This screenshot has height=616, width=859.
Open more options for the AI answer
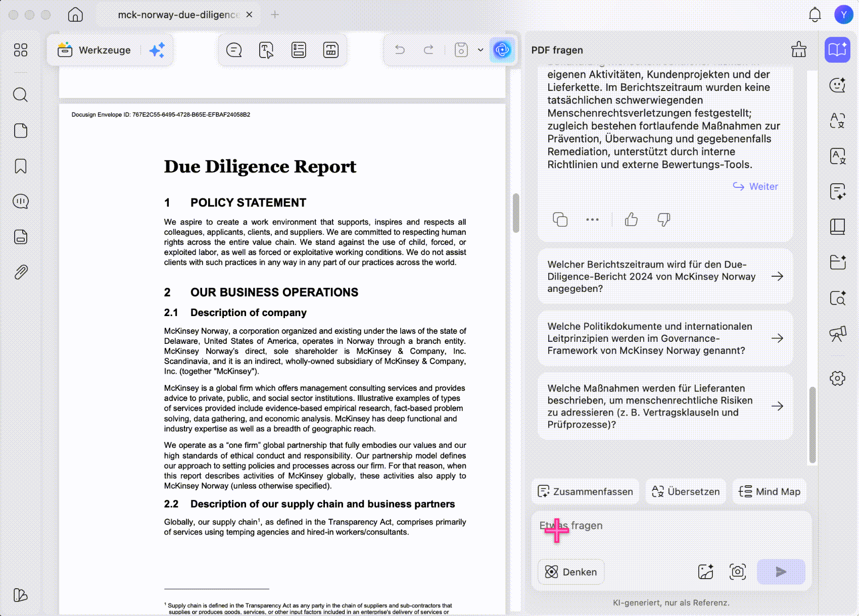click(592, 220)
